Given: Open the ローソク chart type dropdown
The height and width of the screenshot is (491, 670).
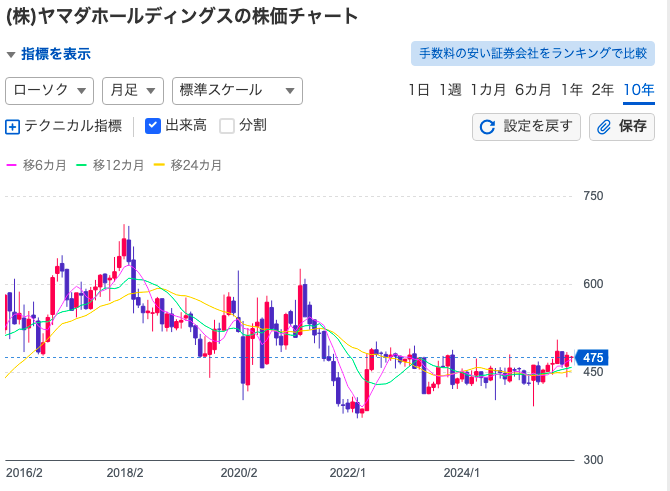Looking at the screenshot, I should 50,90.
